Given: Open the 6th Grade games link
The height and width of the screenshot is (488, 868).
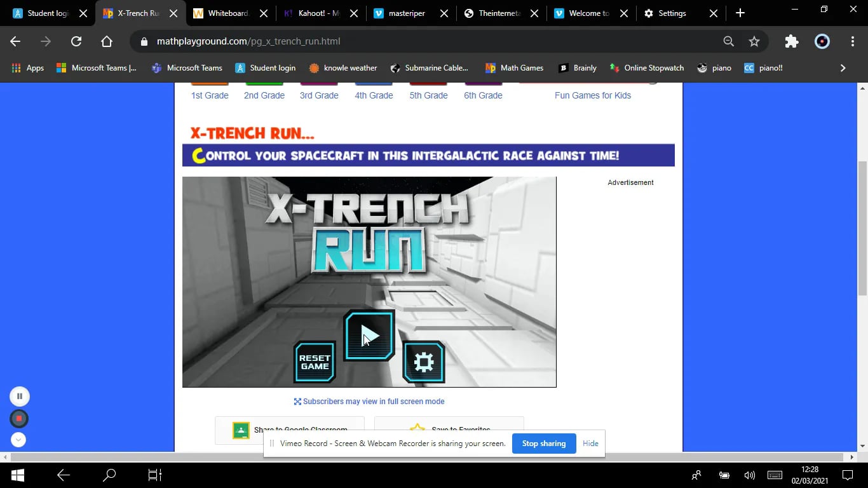Looking at the screenshot, I should pyautogui.click(x=483, y=95).
